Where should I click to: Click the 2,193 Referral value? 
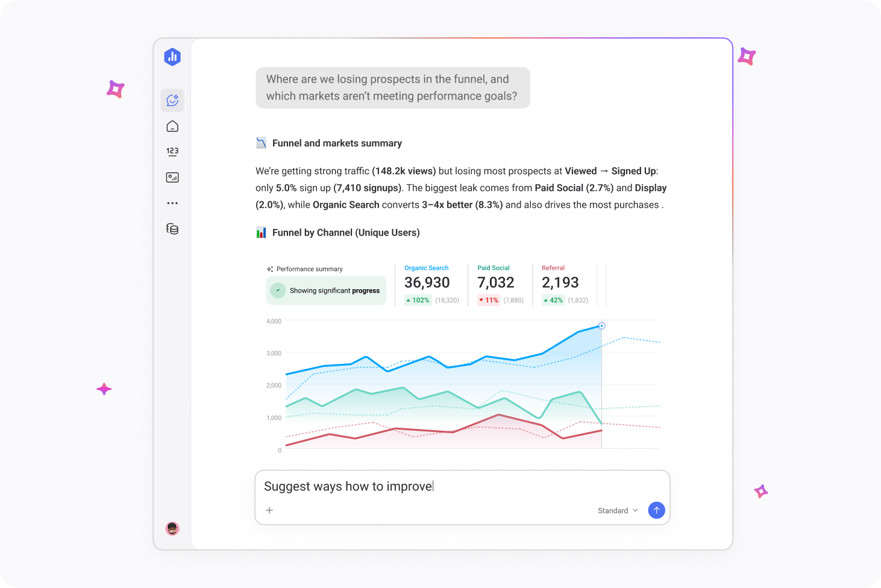tap(560, 283)
